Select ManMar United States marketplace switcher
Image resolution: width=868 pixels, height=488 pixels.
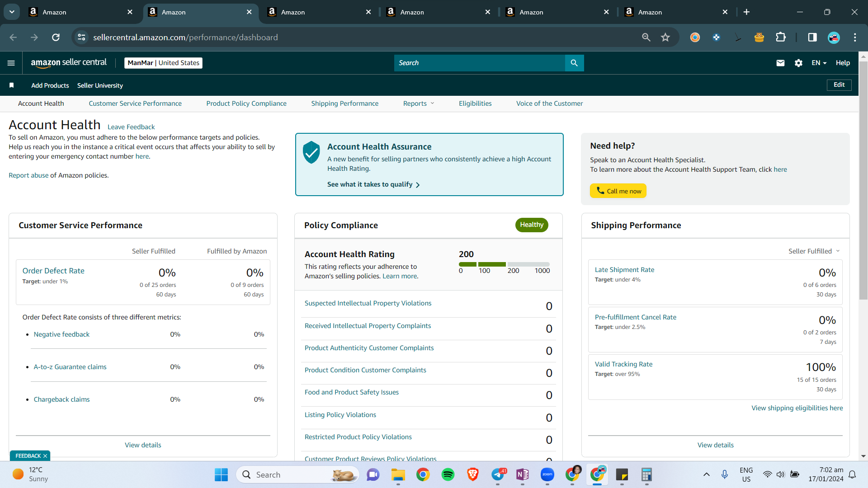click(x=163, y=63)
